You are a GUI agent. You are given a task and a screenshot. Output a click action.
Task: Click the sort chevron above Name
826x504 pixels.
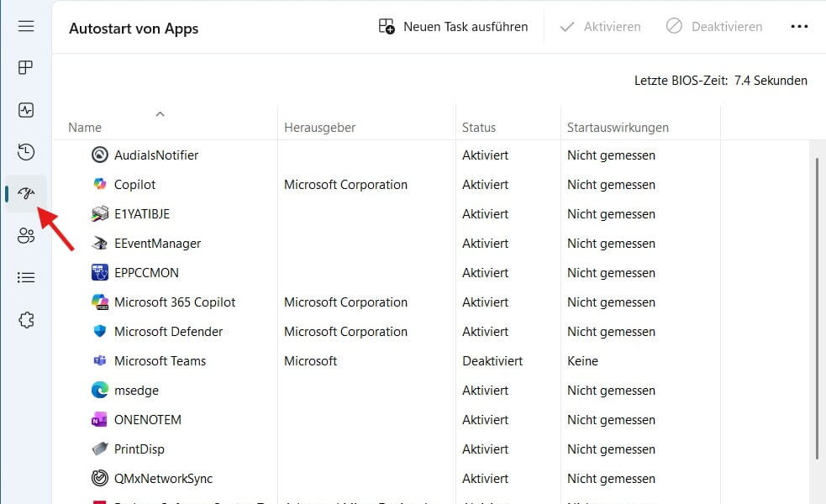point(160,113)
